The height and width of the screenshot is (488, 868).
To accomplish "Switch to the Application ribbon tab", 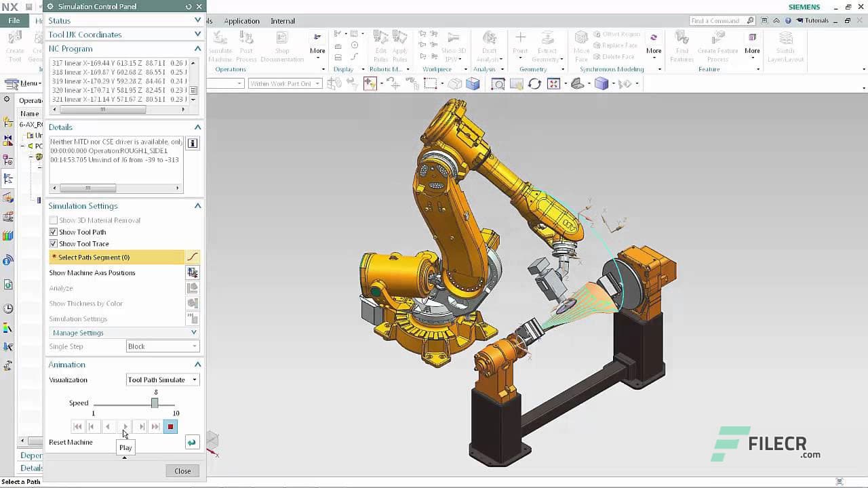I will pyautogui.click(x=241, y=21).
